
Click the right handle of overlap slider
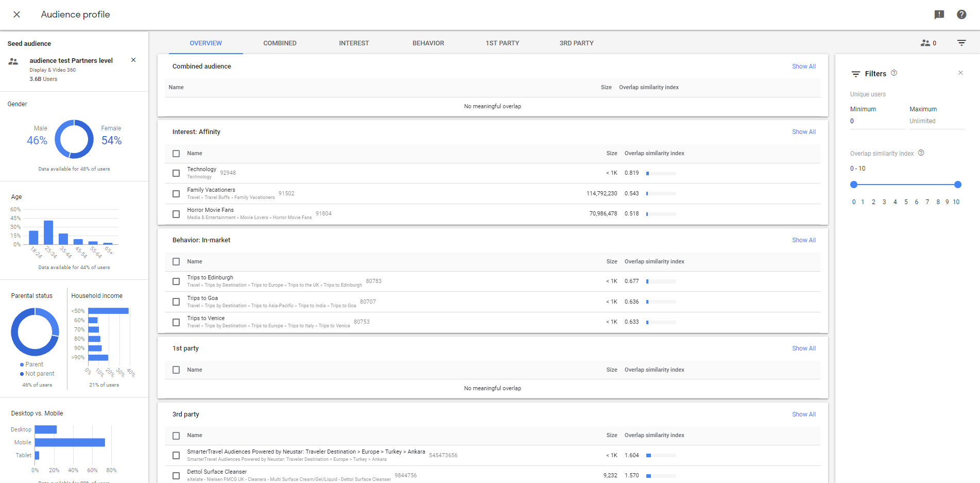coord(957,185)
